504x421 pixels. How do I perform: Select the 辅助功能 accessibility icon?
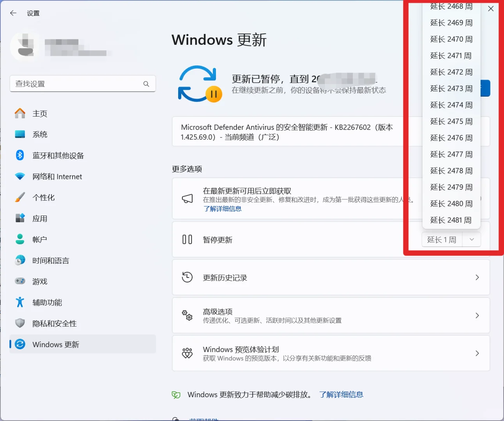coord(19,302)
